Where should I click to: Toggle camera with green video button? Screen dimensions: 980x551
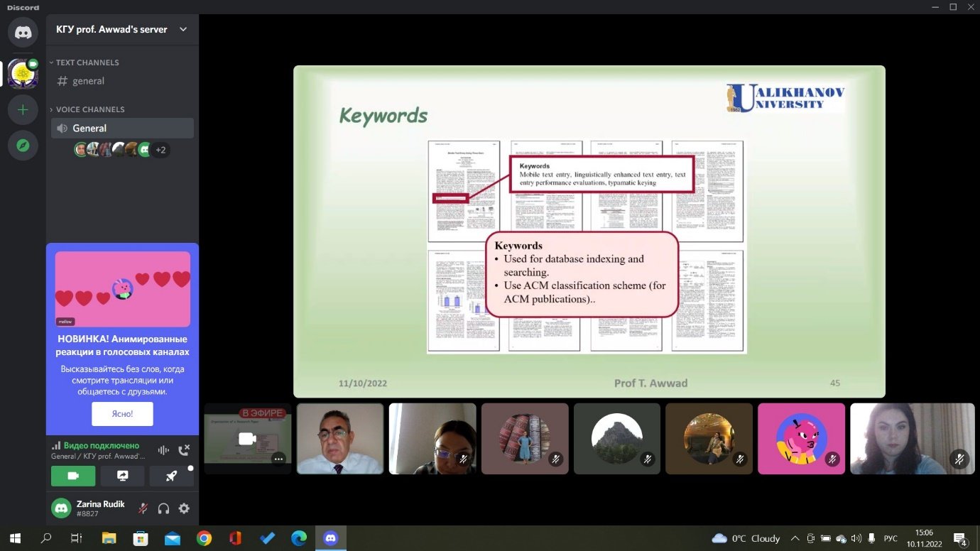coord(73,476)
